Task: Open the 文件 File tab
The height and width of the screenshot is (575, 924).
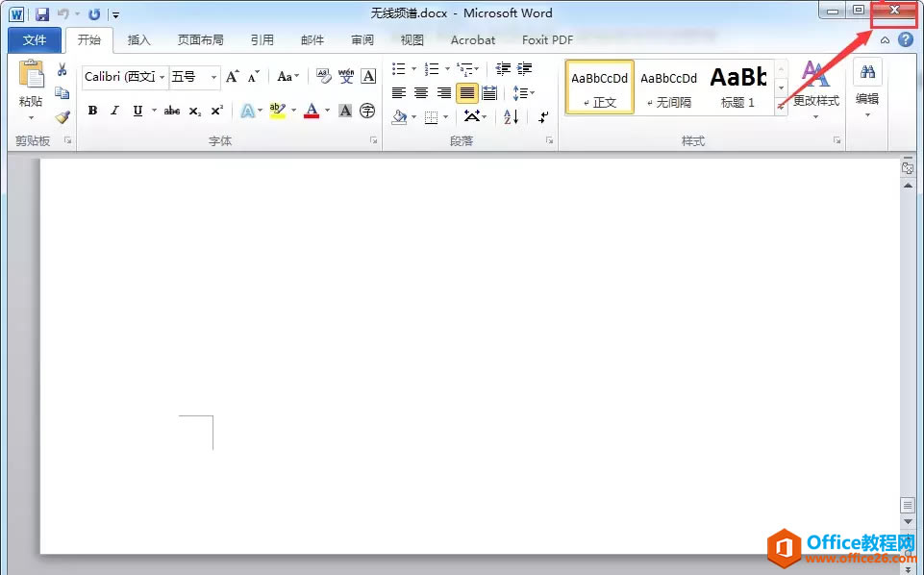Action: [35, 39]
